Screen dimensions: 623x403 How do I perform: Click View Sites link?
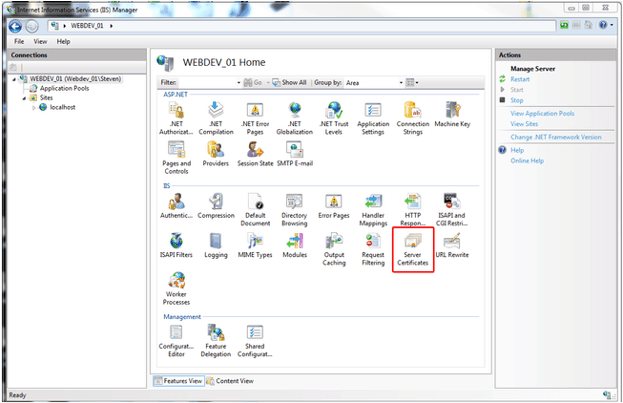pyautogui.click(x=524, y=124)
